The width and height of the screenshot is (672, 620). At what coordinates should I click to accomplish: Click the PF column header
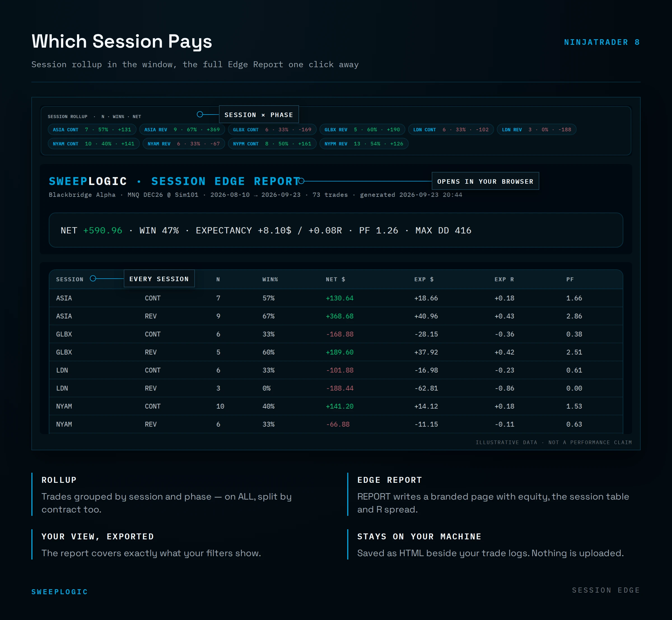(570, 279)
